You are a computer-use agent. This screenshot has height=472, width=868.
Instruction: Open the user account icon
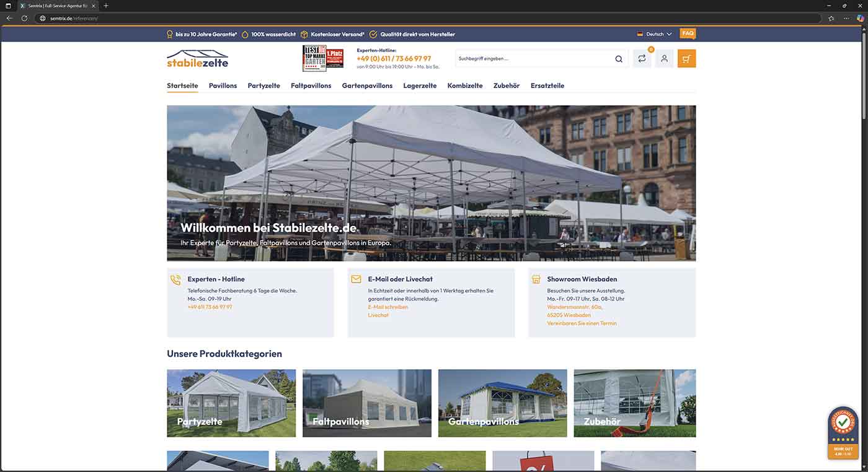664,59
